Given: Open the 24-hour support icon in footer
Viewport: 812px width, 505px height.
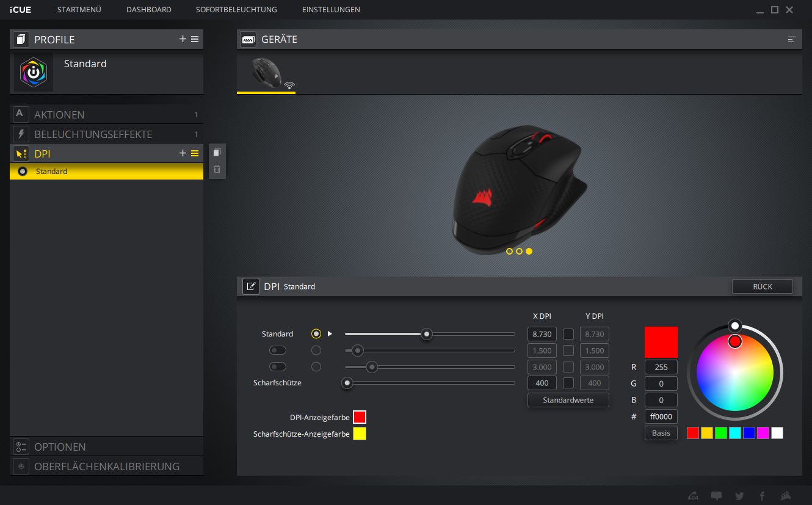Looking at the screenshot, I should point(693,496).
